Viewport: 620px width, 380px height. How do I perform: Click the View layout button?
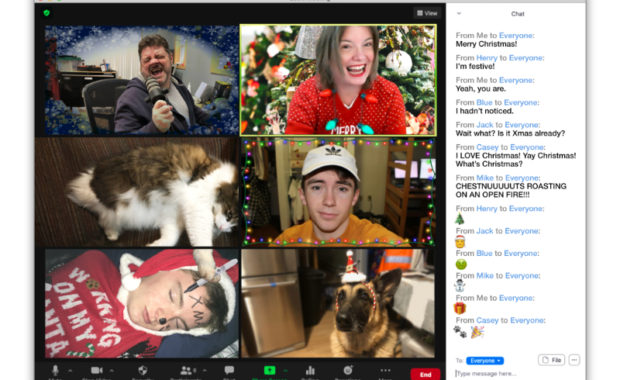(x=427, y=13)
